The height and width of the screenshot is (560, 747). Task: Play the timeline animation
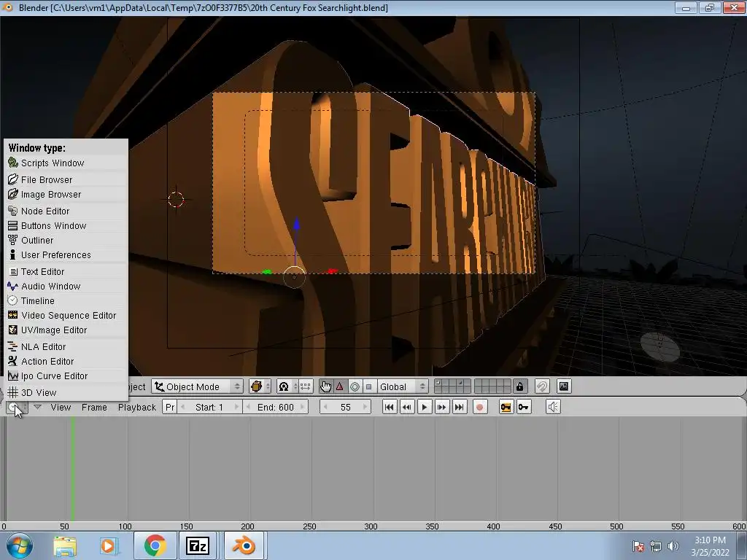coord(425,407)
